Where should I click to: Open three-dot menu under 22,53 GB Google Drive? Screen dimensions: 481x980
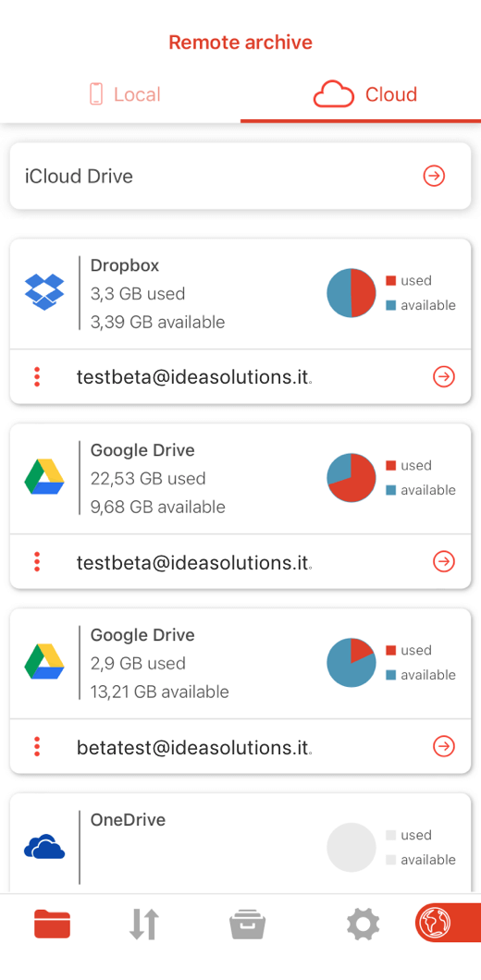click(x=37, y=562)
